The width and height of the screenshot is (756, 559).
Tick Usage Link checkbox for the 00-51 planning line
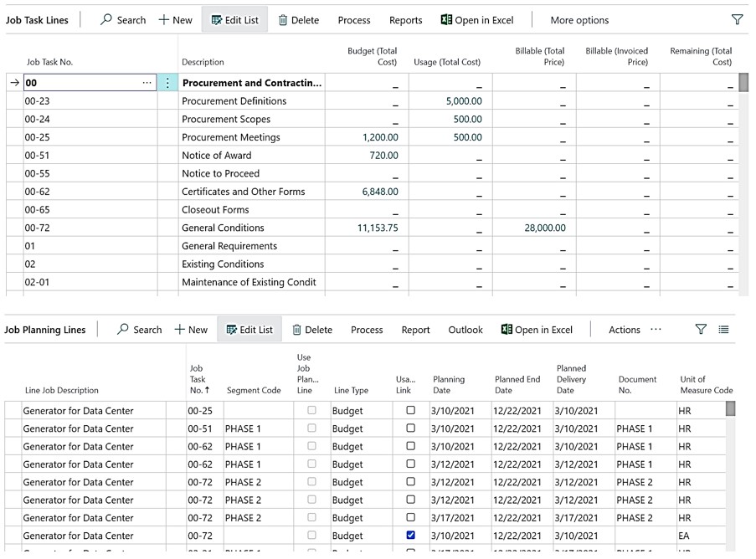tap(410, 428)
